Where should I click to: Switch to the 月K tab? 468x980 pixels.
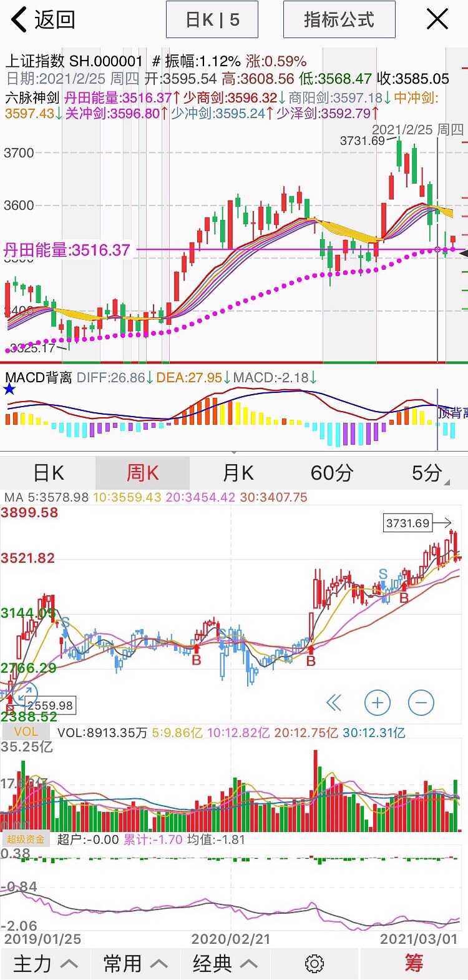click(x=238, y=473)
